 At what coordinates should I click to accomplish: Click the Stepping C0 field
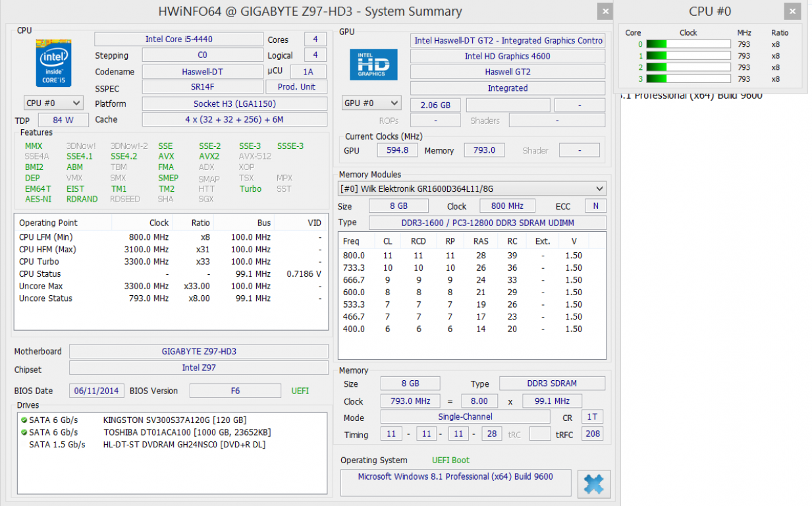pyautogui.click(x=202, y=55)
